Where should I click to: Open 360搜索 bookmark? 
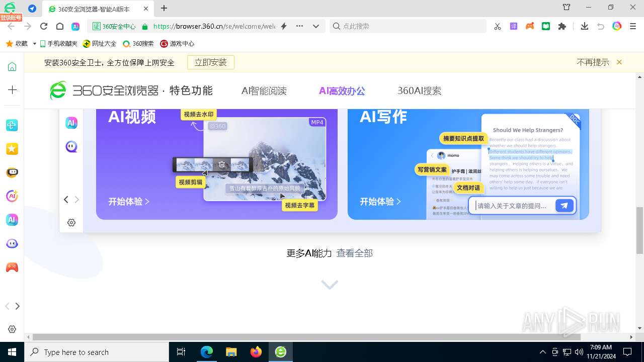(x=138, y=44)
